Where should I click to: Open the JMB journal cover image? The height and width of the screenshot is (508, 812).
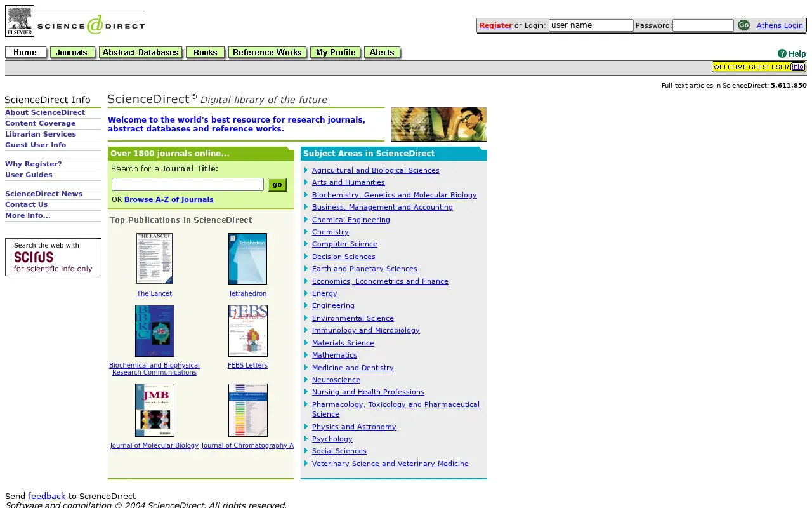[x=154, y=410]
